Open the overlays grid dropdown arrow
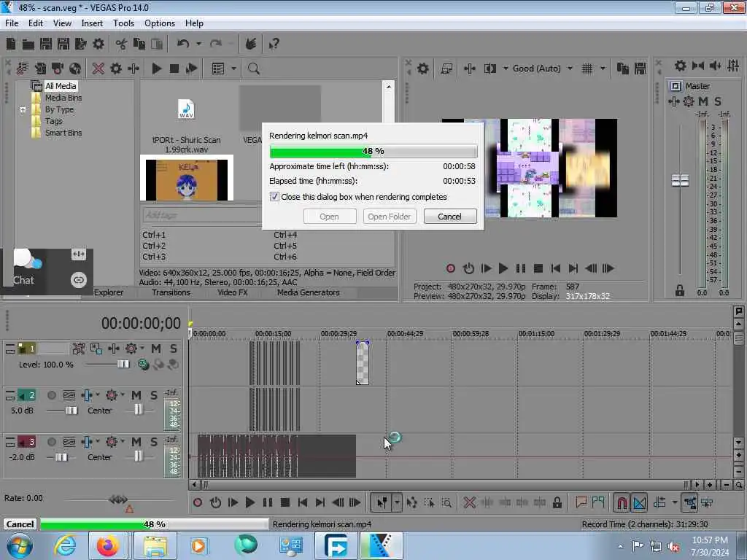 coord(603,69)
